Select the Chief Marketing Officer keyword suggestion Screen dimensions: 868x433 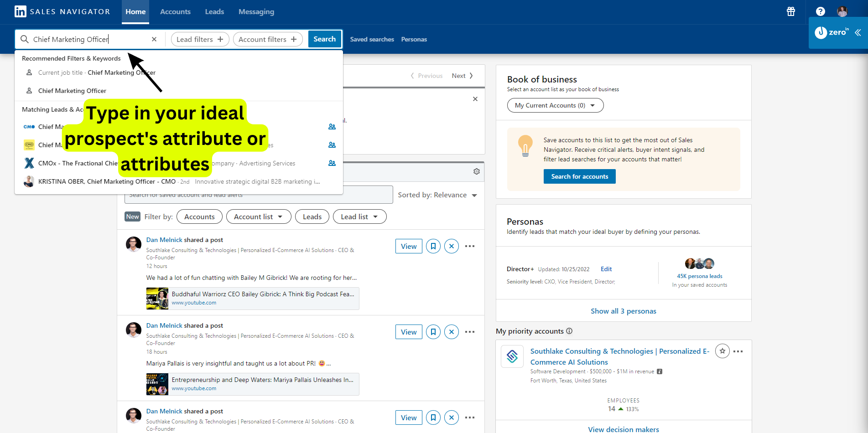point(179,91)
